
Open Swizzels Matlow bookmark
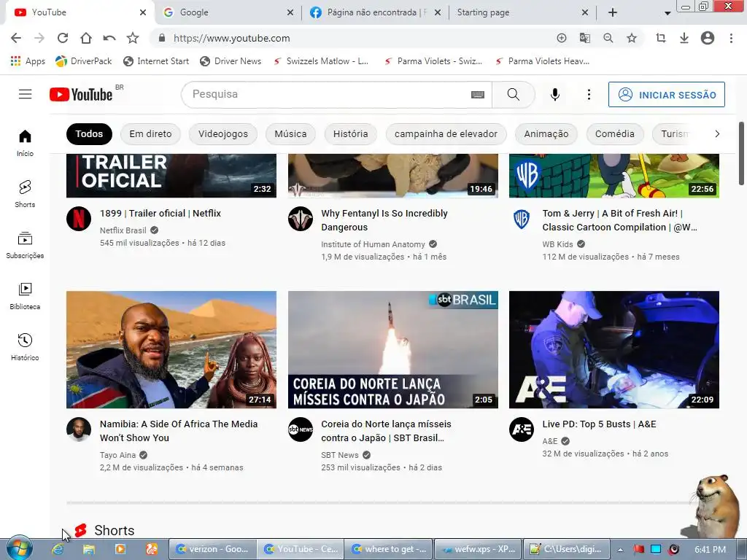[x=321, y=61]
